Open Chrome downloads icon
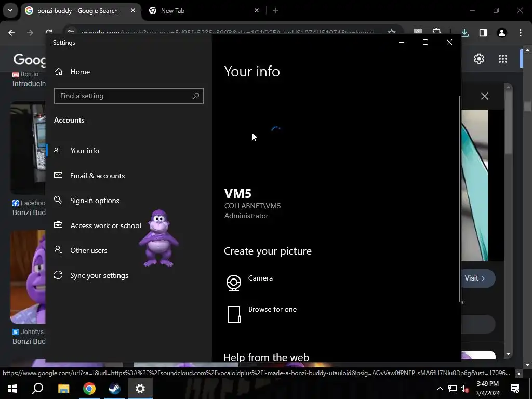This screenshot has height=399, width=532. (x=465, y=33)
